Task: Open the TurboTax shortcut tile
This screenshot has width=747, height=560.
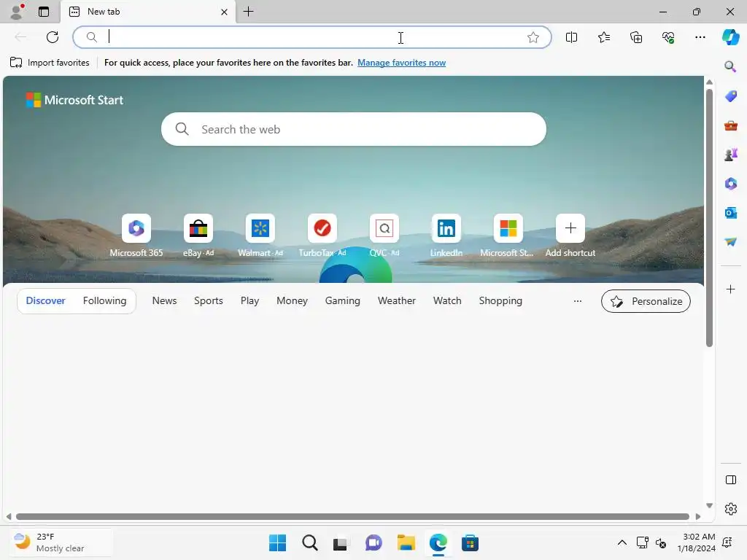Action: [322, 236]
